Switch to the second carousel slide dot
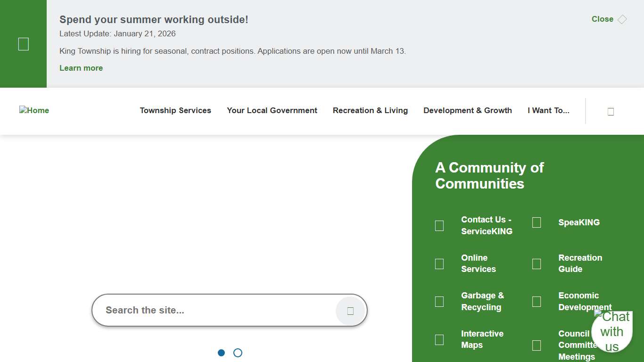Image resolution: width=644 pixels, height=362 pixels. [x=238, y=353]
